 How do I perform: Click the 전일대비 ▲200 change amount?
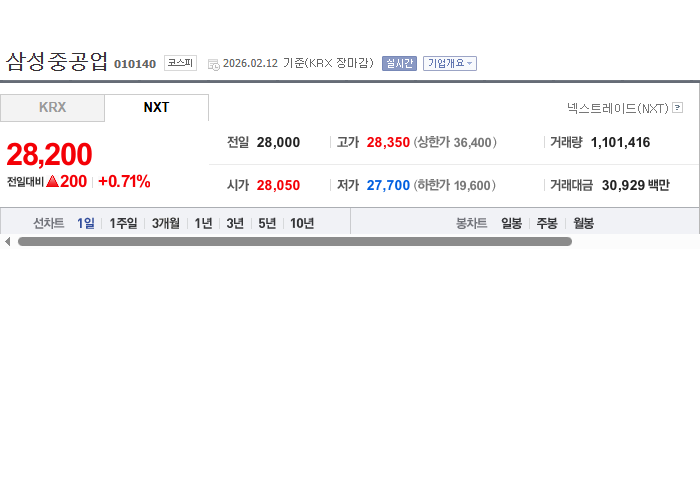(x=47, y=181)
